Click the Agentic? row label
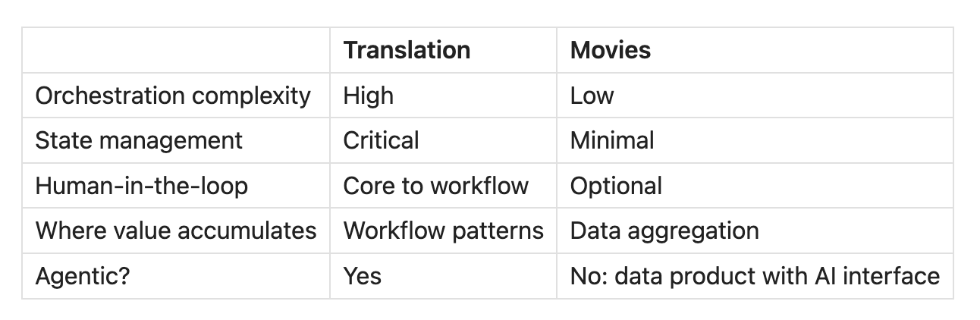The height and width of the screenshot is (320, 980). (x=83, y=275)
